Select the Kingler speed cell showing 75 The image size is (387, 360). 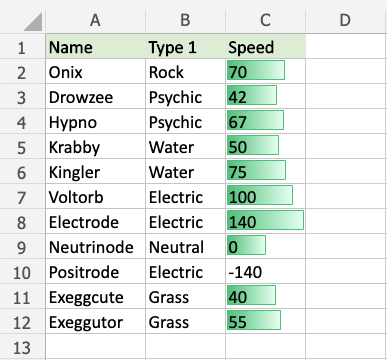point(266,171)
